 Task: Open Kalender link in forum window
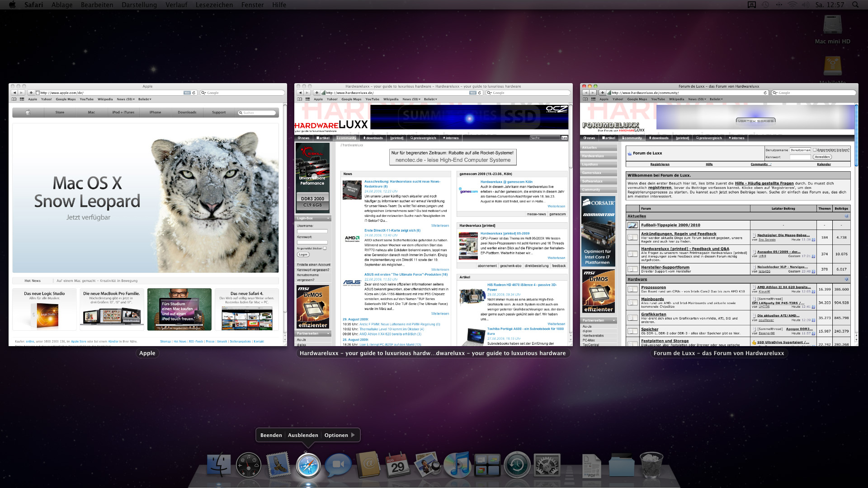pos(824,164)
